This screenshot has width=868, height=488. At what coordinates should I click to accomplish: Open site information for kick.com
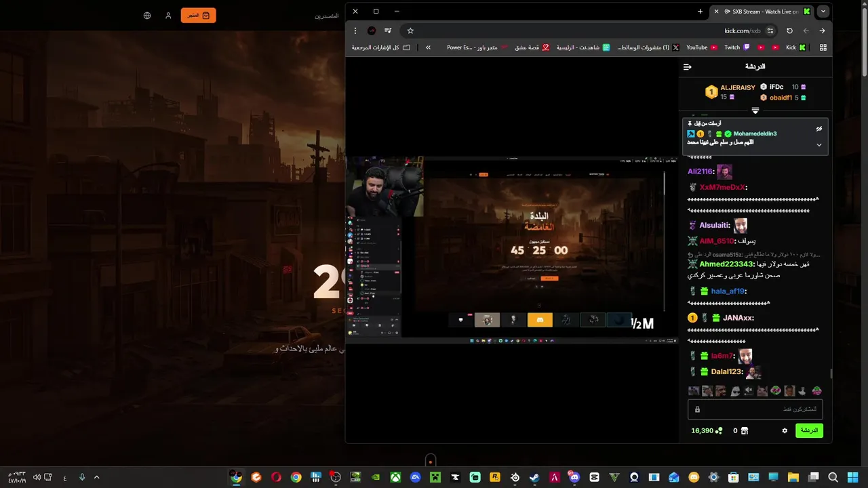tap(770, 30)
